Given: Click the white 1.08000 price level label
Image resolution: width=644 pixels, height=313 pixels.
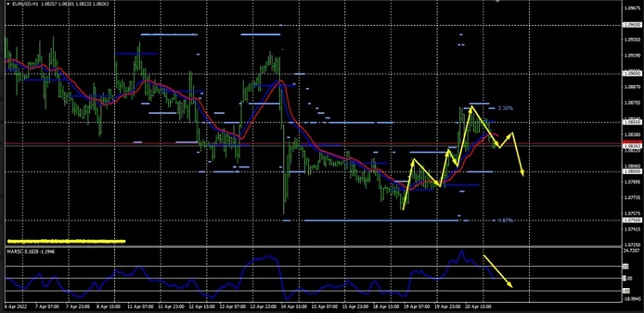Looking at the screenshot, I should (632, 172).
